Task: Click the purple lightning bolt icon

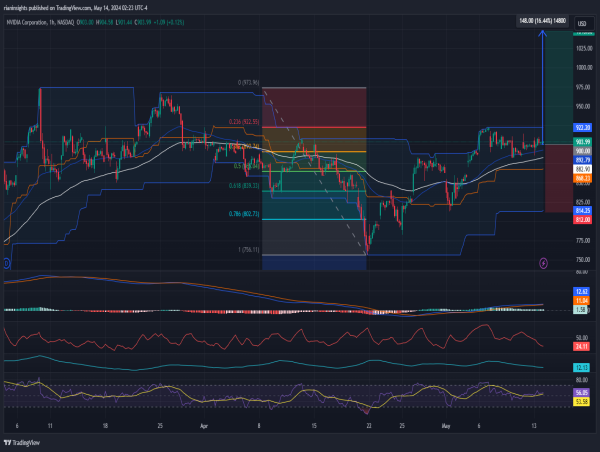Action: 543,263
